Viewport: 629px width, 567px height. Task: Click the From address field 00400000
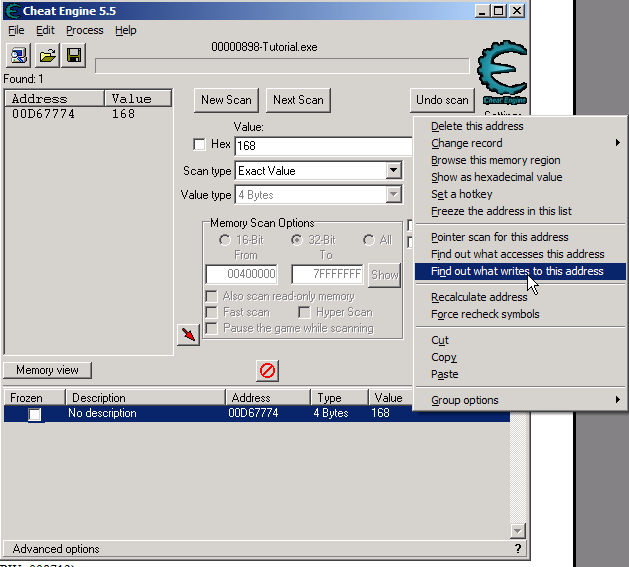click(x=241, y=274)
